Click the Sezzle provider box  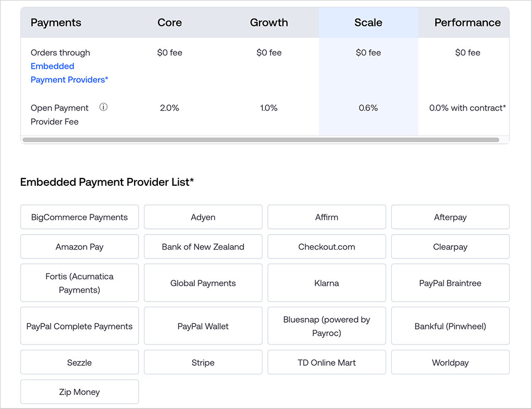(79, 362)
